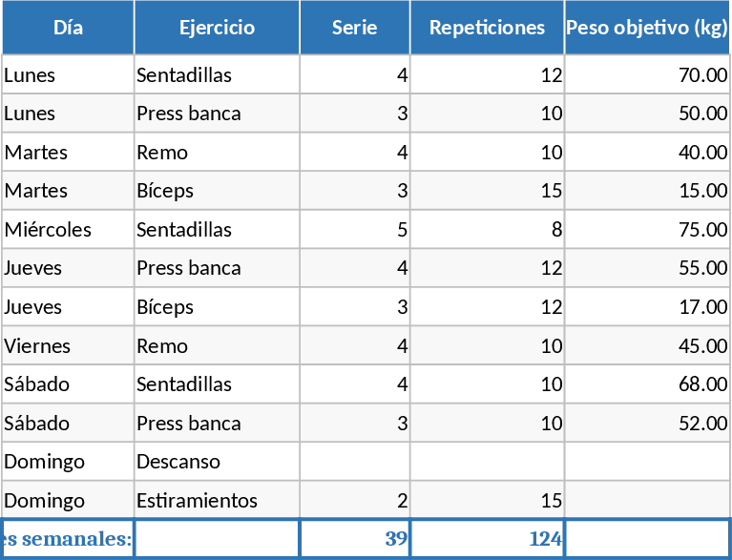This screenshot has height=560, width=732.
Task: Click the Día column header
Action: pyautogui.click(x=68, y=28)
